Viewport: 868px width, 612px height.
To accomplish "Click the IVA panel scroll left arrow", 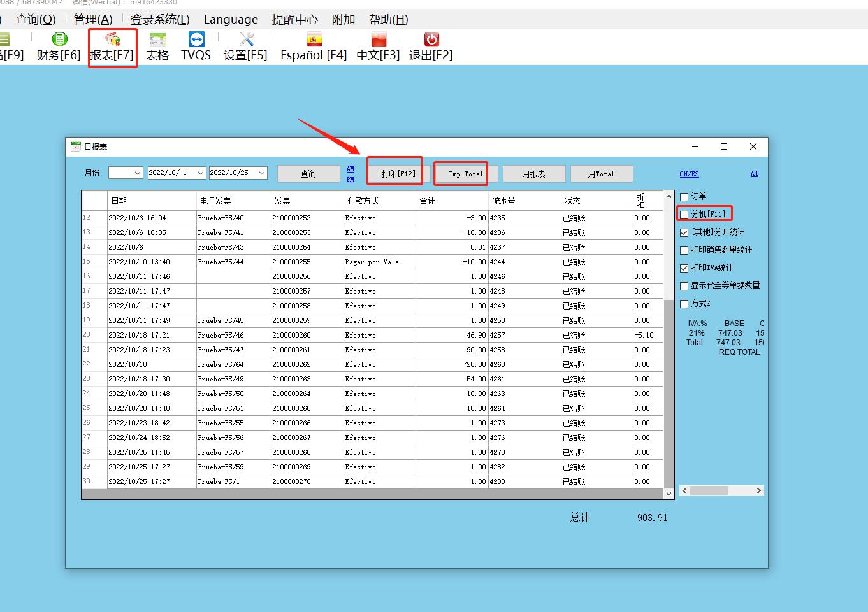I will (684, 491).
